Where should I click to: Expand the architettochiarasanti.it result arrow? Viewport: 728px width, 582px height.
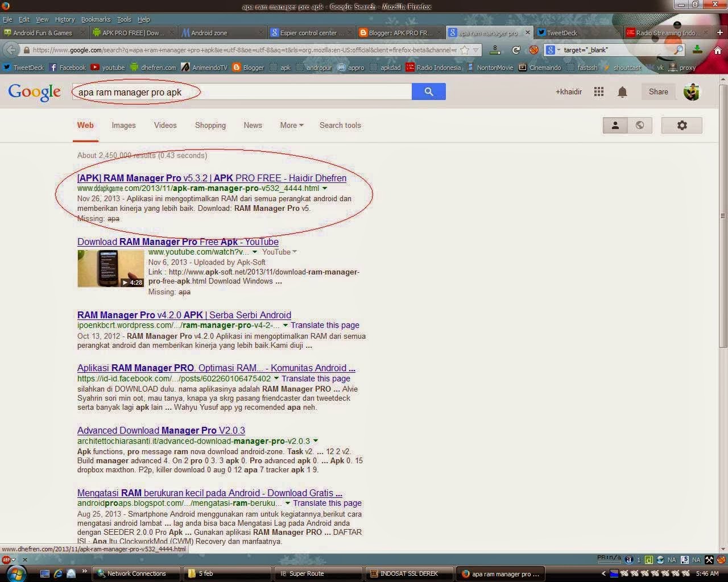(x=316, y=441)
